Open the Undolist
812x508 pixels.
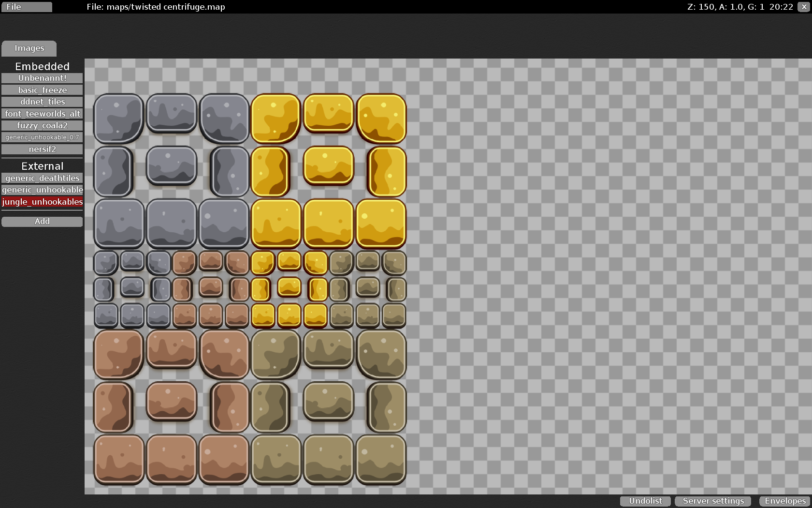click(645, 501)
